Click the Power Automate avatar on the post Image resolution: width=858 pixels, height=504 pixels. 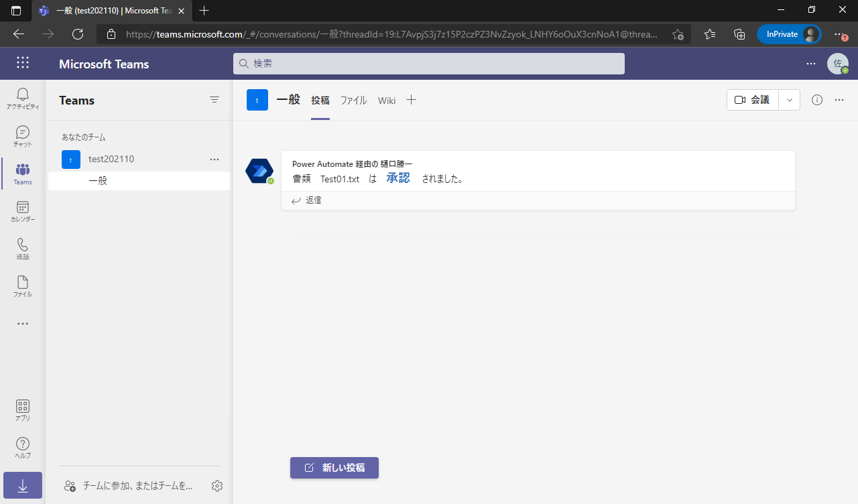[x=259, y=171]
